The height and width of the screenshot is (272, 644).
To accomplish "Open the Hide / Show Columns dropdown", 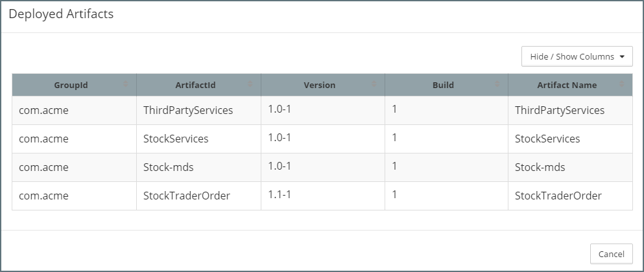I will coord(577,56).
